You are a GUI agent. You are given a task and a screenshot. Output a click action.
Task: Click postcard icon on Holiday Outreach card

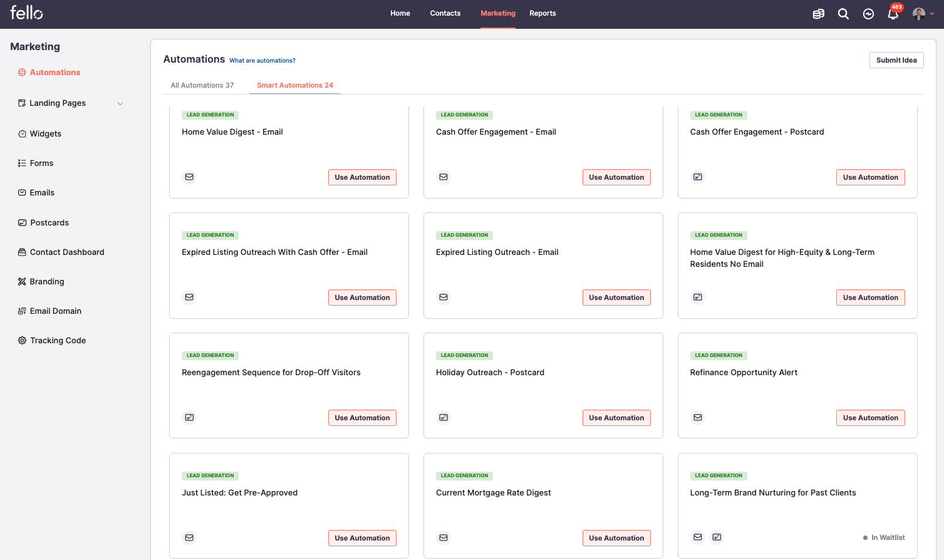[443, 418]
